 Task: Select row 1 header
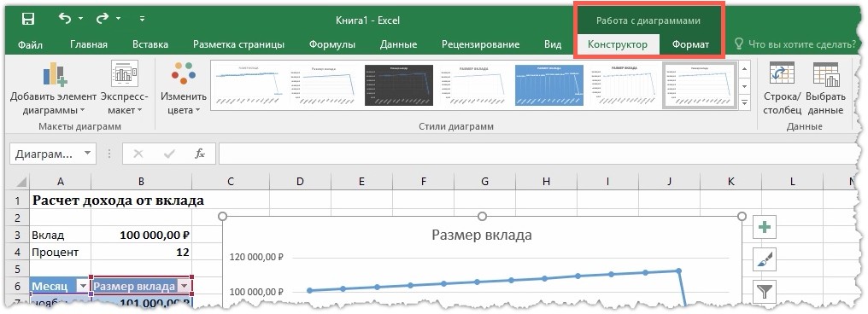18,201
